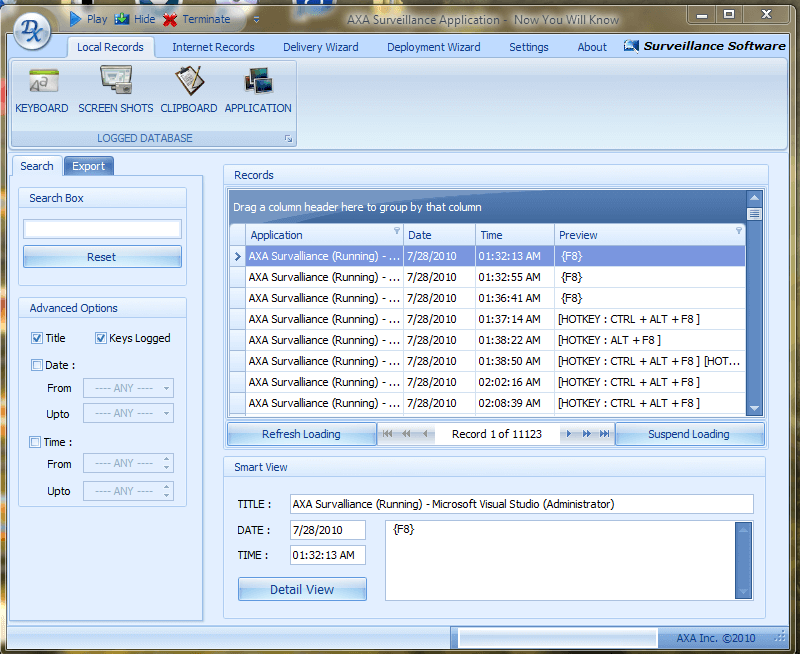Open the Export tab
Viewport: 800px width, 654px height.
88,166
